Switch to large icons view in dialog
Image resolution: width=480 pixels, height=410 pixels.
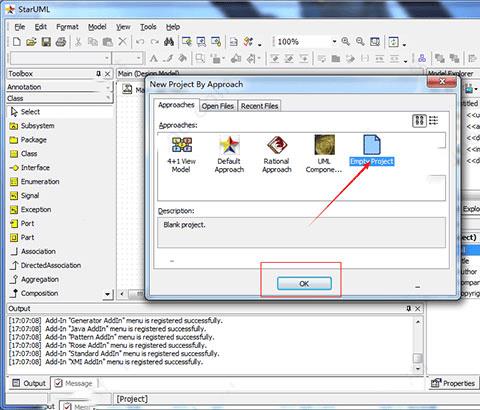point(419,120)
